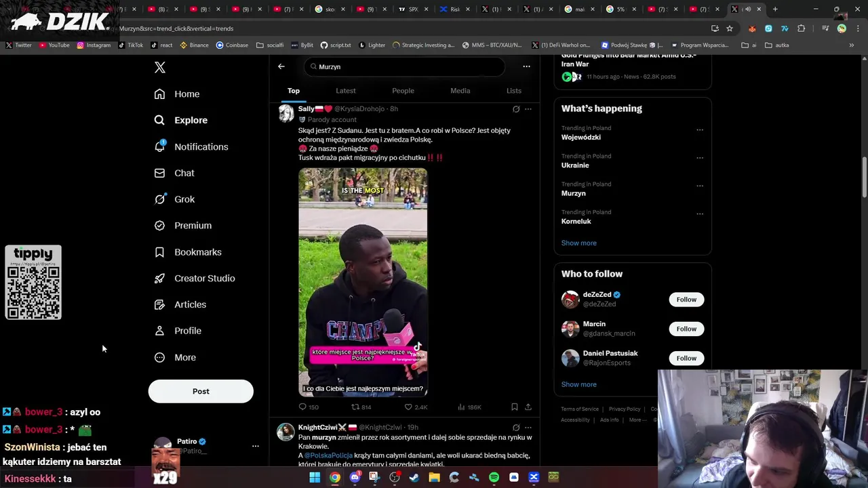Click the X logo at sidebar top
Image resolution: width=868 pixels, height=488 pixels.
coord(160,67)
